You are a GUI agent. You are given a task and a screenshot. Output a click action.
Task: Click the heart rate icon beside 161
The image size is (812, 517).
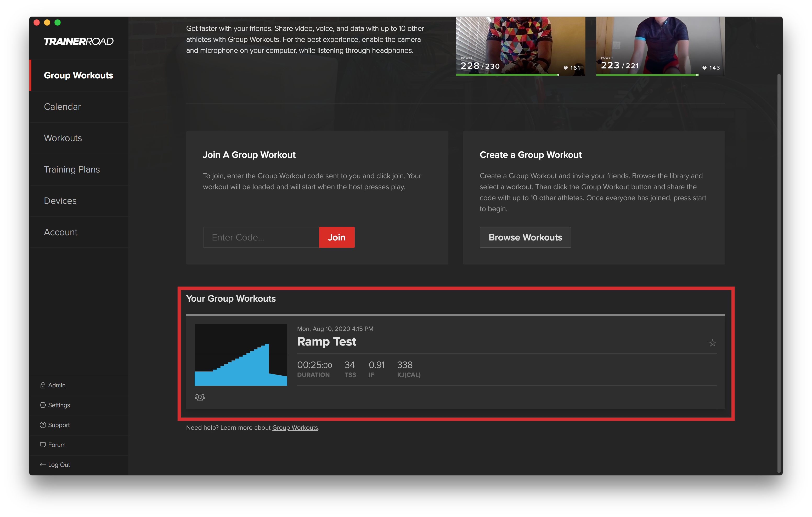pos(566,68)
